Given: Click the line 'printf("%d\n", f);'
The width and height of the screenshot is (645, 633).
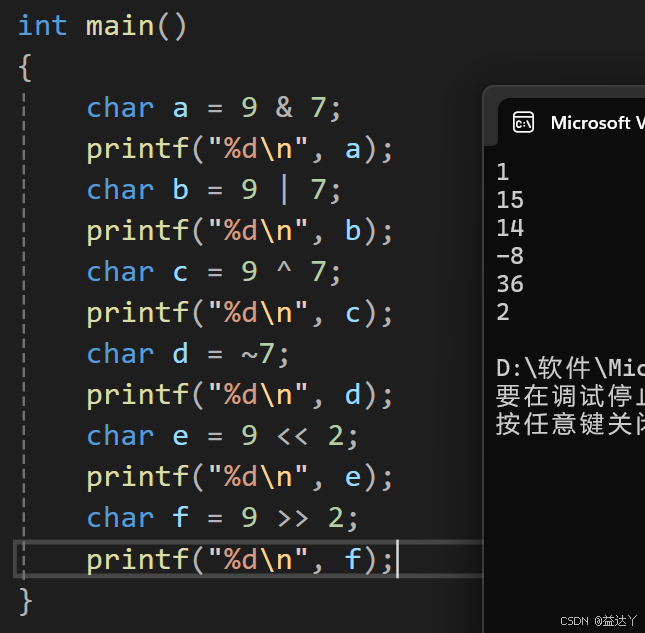Looking at the screenshot, I should [x=240, y=559].
